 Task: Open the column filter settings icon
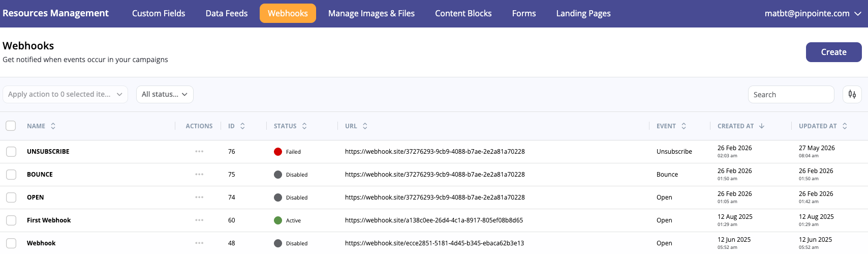[x=852, y=94]
